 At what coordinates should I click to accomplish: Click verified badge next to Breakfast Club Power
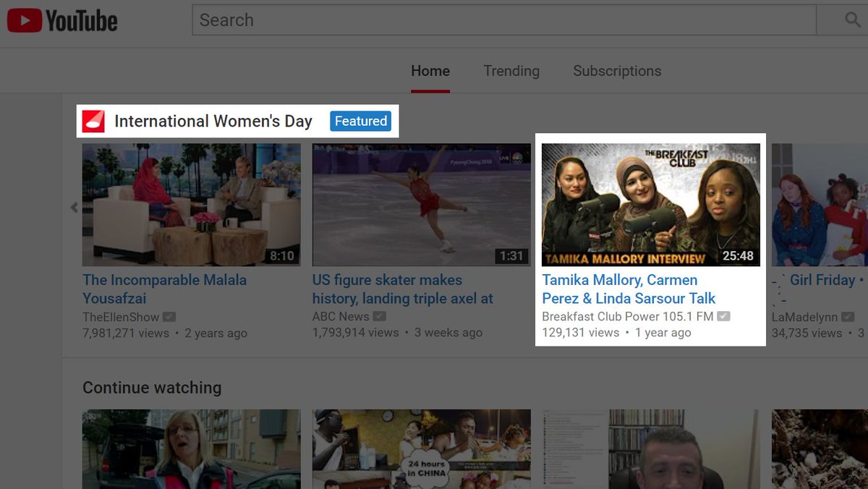724,317
